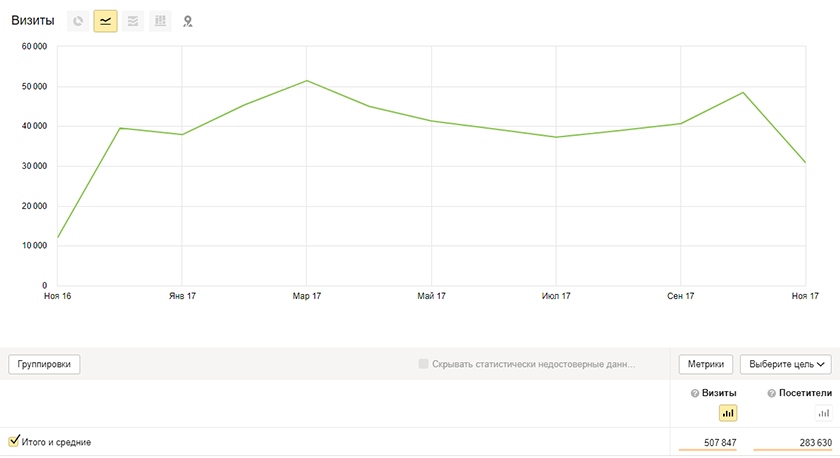Sort by Посетители column header

click(x=799, y=394)
